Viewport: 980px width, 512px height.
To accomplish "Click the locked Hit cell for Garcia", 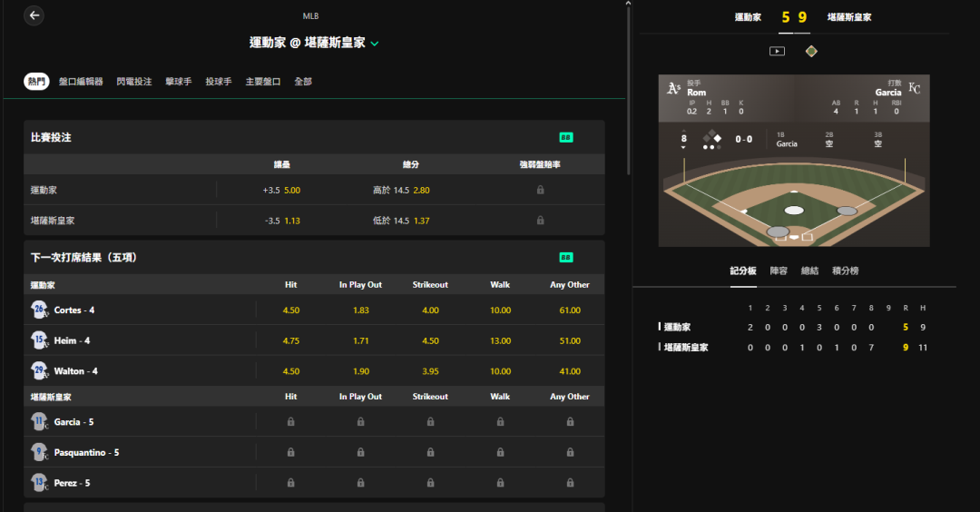I will [x=290, y=422].
